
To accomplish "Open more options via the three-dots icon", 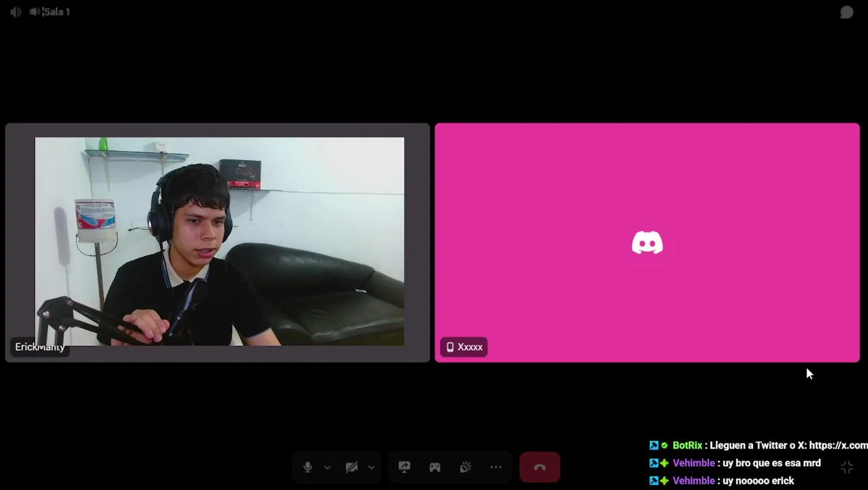I will (x=496, y=468).
